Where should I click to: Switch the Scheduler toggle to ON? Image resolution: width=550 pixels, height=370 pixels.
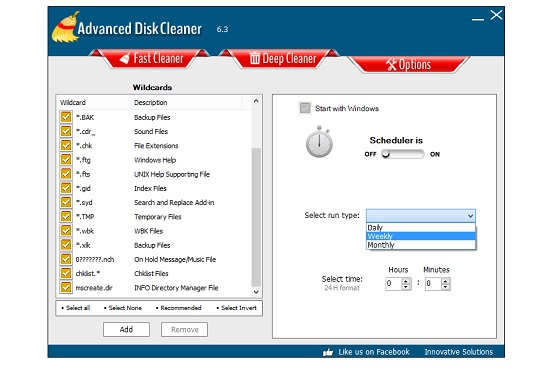pos(403,154)
